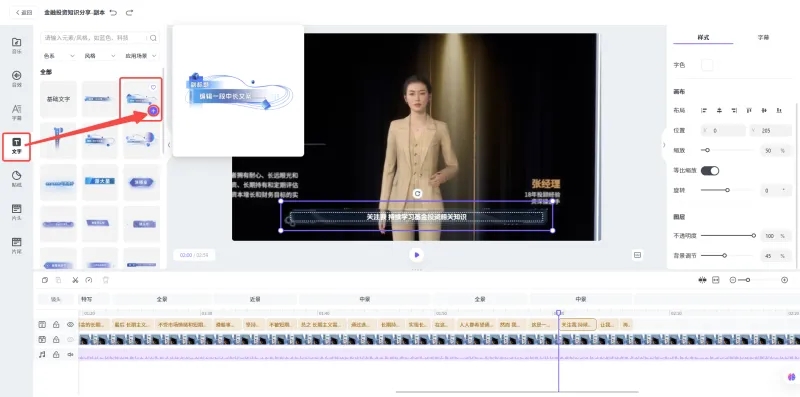Image resolution: width=800 pixels, height=397 pixels.
Task: Click the scissors split tool in timeline toolbar
Action: [75, 280]
